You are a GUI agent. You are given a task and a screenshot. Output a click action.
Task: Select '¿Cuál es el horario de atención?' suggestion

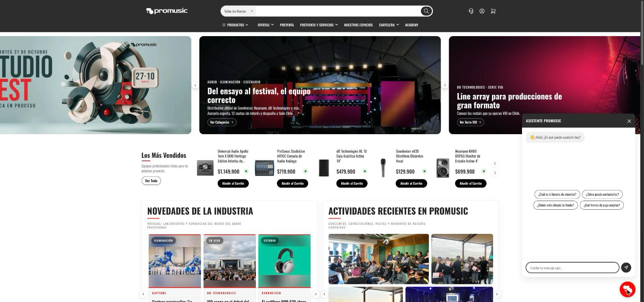[557, 194]
